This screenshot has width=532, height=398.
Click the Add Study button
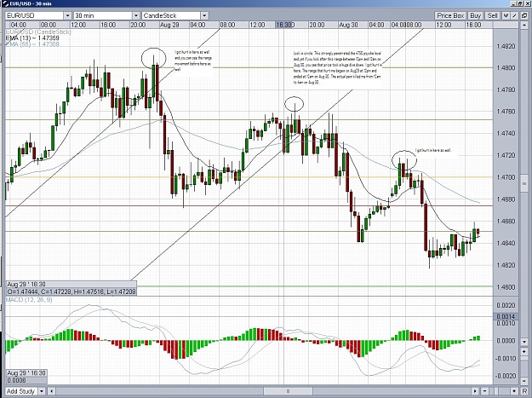pyautogui.click(x=20, y=391)
